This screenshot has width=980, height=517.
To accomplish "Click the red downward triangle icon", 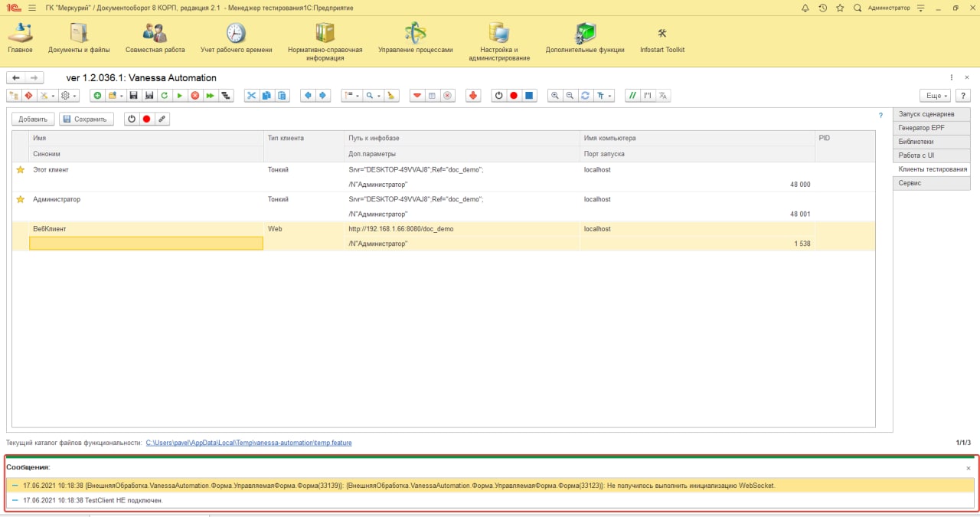I will pos(417,96).
